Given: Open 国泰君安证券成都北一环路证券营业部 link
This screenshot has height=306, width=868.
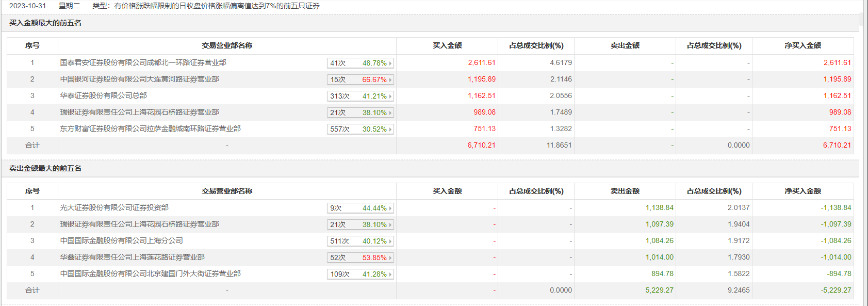Looking at the screenshot, I should pyautogui.click(x=143, y=62).
